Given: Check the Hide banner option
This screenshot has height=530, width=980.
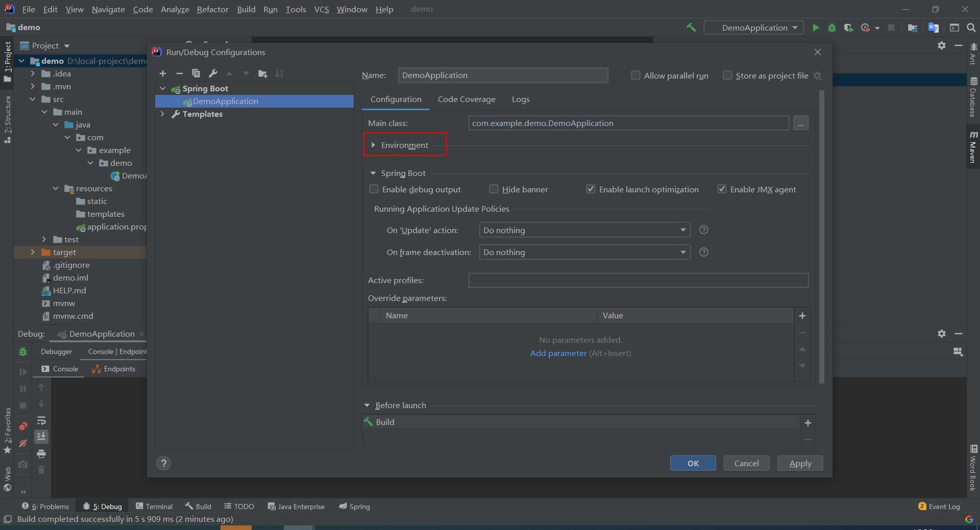Looking at the screenshot, I should [494, 189].
